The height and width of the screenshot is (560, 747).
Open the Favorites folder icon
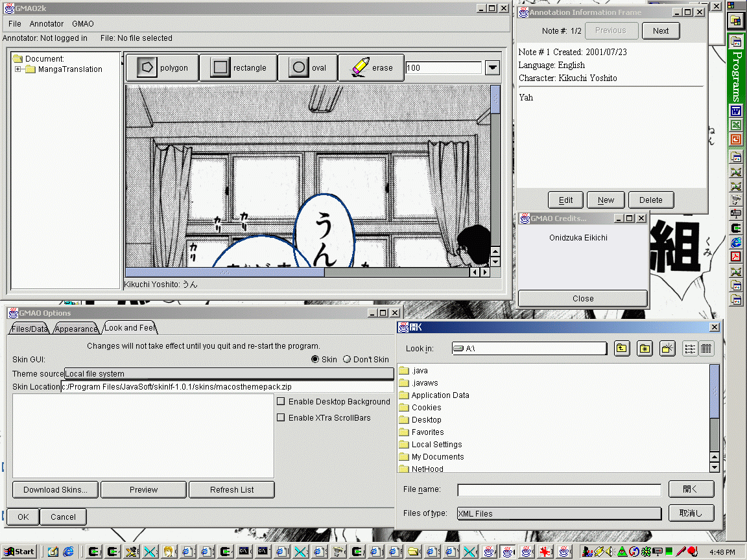pos(404,432)
